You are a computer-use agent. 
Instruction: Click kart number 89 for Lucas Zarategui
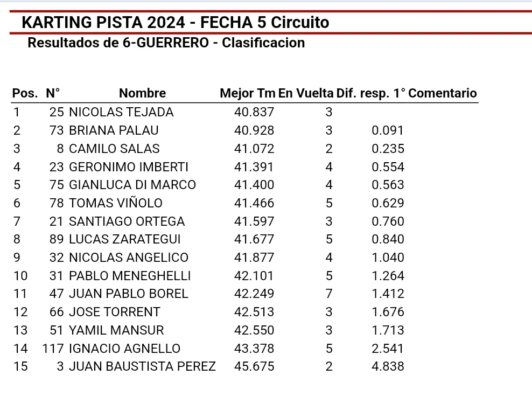tap(57, 239)
